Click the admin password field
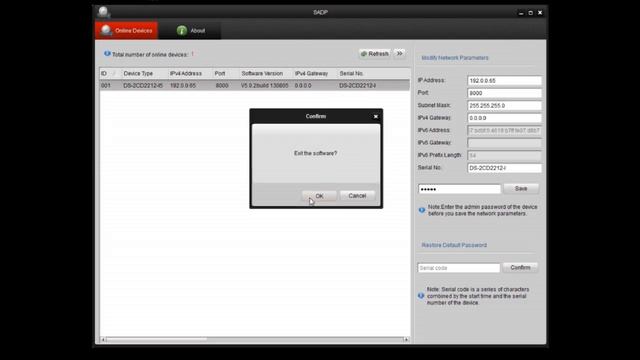This screenshot has width=640, height=360. [459, 189]
